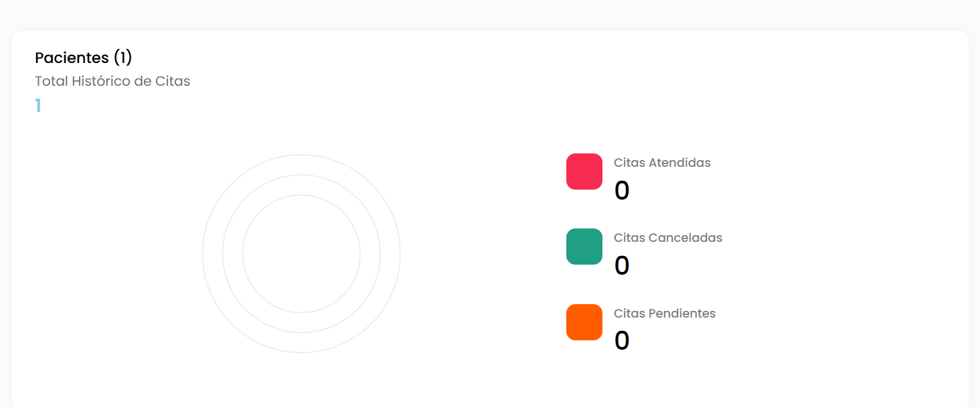The height and width of the screenshot is (408, 980).
Task: Click the 0 value under Citas Canceladas
Action: (622, 266)
